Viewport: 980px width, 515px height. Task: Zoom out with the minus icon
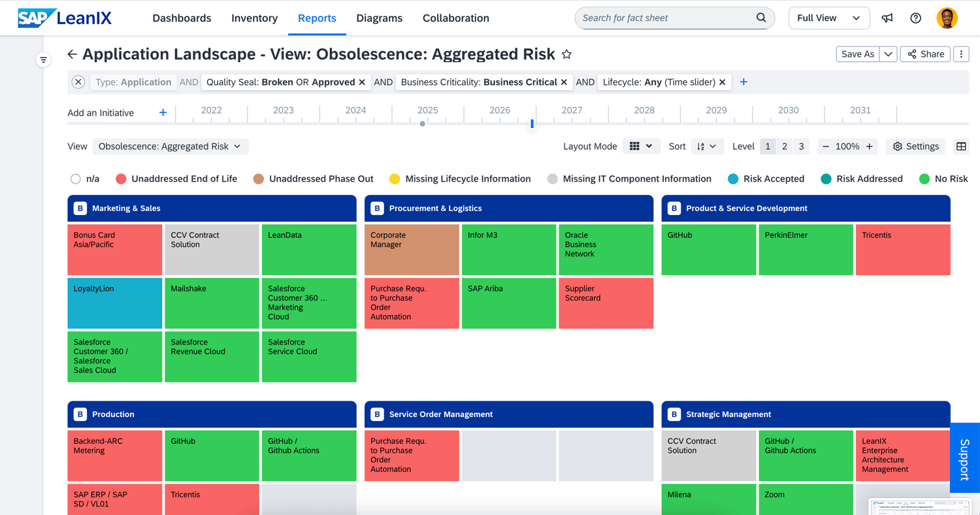(826, 146)
